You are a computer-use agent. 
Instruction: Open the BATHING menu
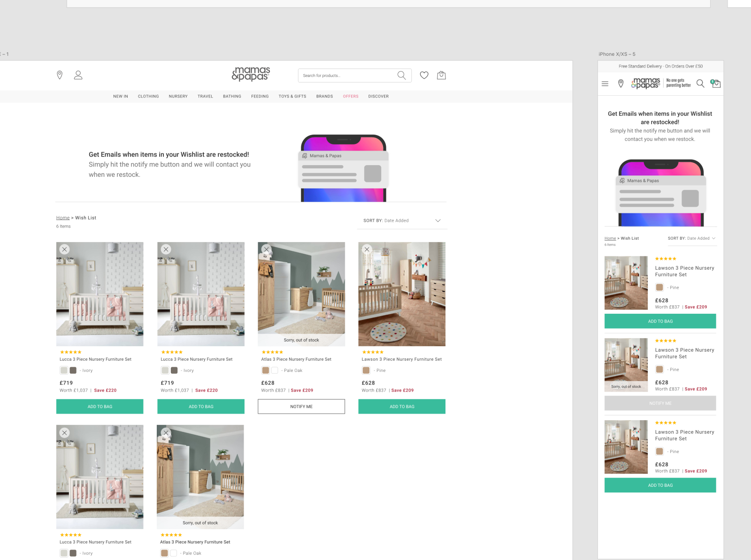click(232, 97)
